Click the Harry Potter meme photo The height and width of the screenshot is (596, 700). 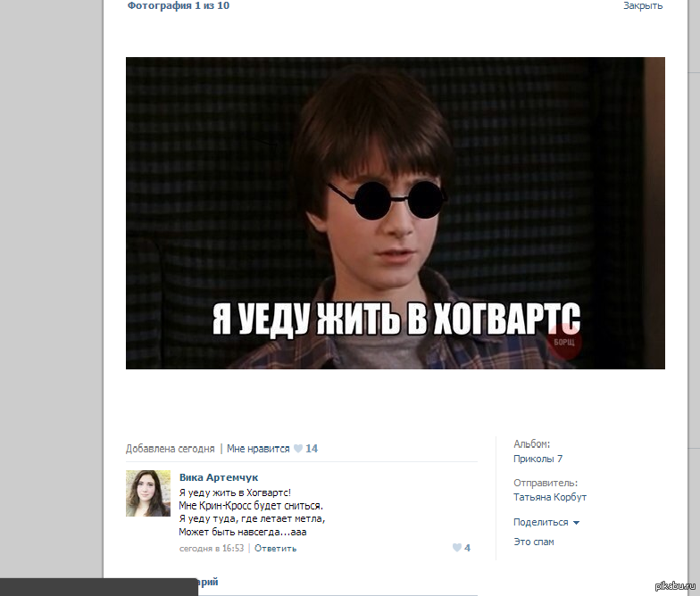pyautogui.click(x=395, y=212)
